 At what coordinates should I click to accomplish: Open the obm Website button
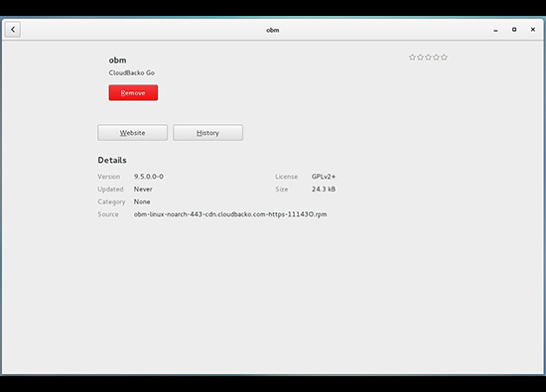tap(132, 133)
